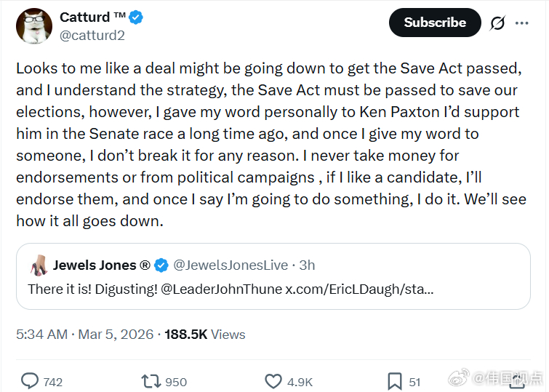Click the Jewels Jones verified badge
This screenshot has width=549, height=392.
point(161,265)
